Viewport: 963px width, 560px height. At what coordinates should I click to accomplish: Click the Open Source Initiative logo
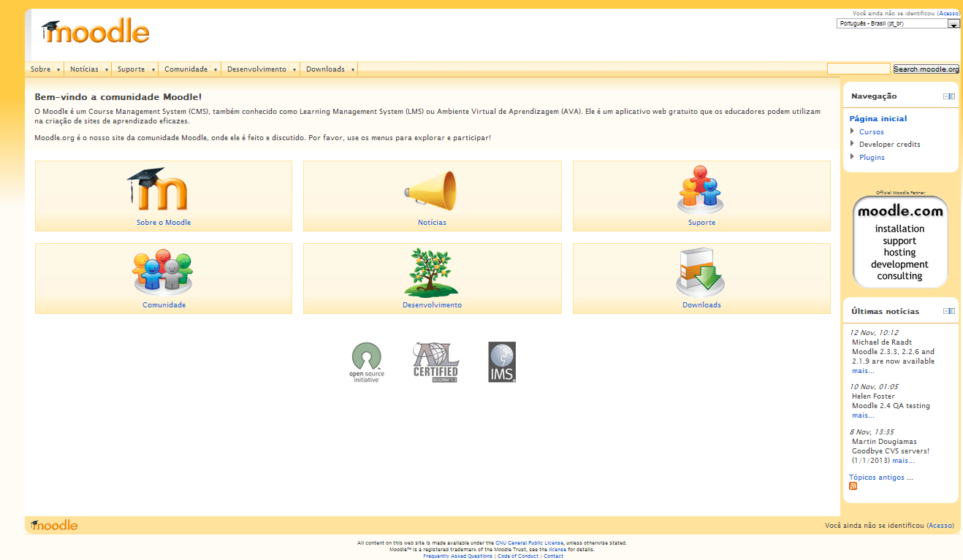pos(366,362)
